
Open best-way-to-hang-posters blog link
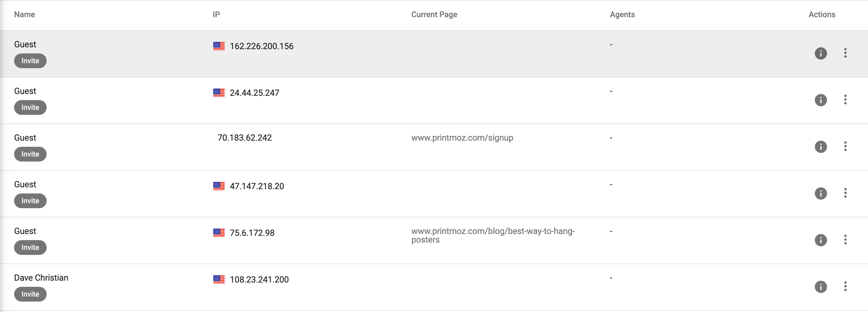pos(493,236)
